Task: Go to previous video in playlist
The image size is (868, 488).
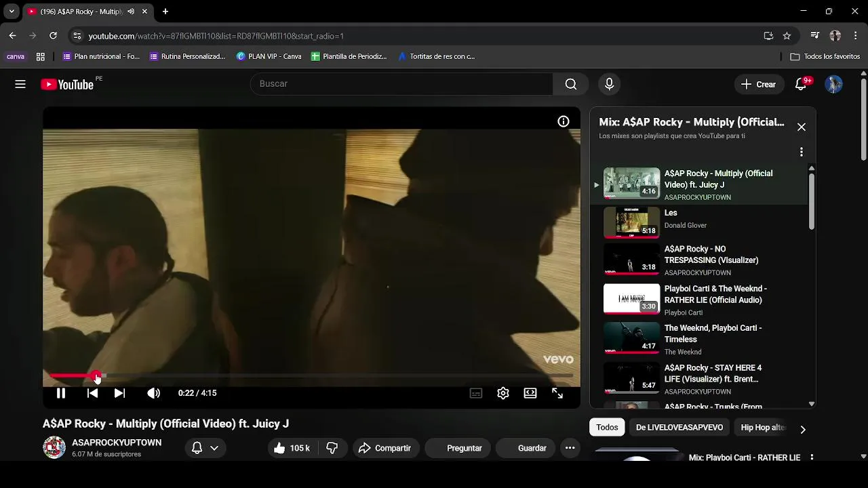Action: point(92,393)
